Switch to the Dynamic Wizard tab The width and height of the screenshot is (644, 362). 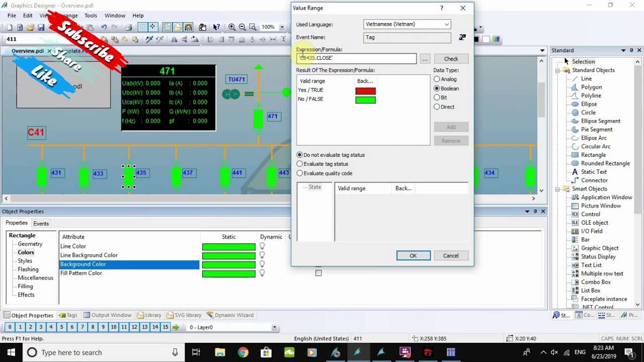(x=230, y=315)
